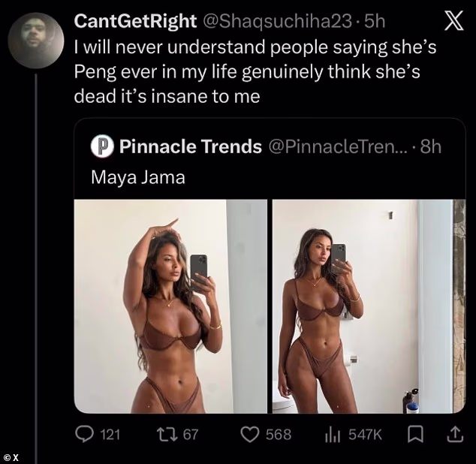Click the 8h timestamp on the quoted tweet

point(431,147)
